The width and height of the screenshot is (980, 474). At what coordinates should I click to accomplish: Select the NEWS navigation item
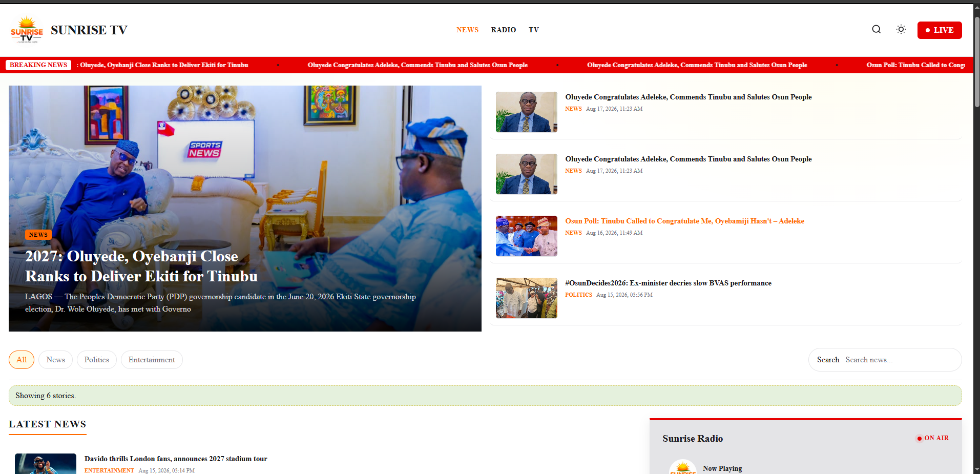467,30
